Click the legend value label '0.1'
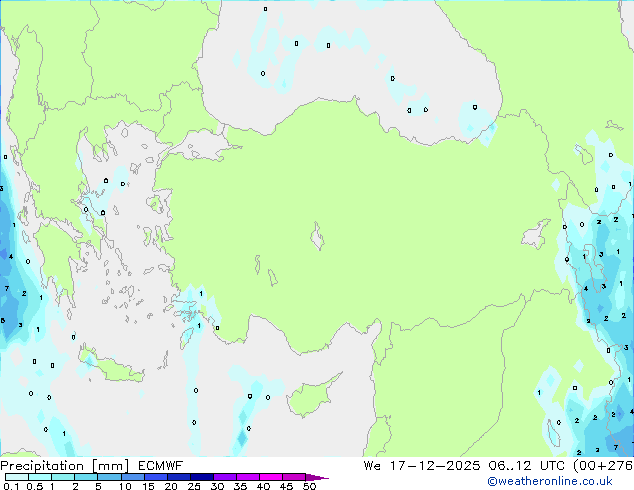Image resolution: width=634 pixels, height=490 pixels. click(x=11, y=486)
